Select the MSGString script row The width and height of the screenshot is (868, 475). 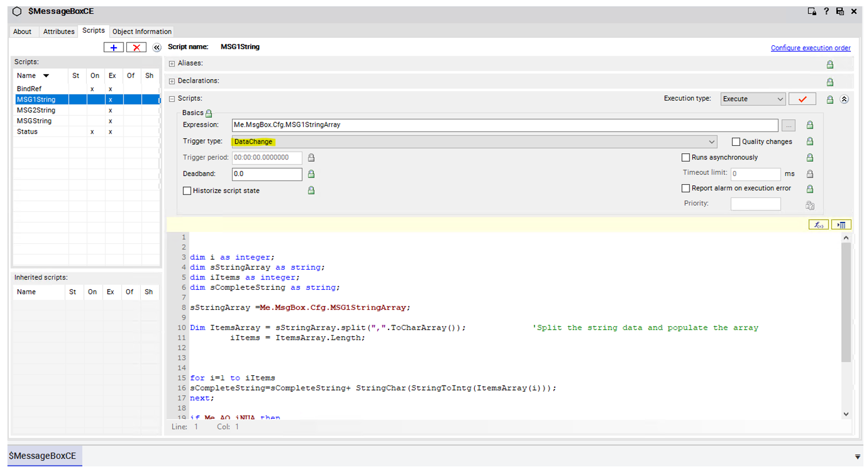click(x=87, y=121)
